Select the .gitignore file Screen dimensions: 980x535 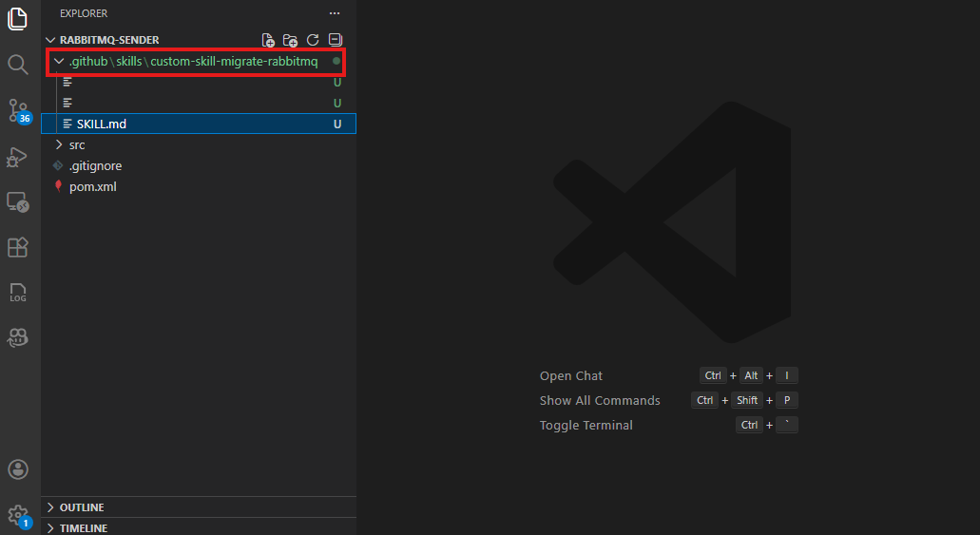tap(95, 166)
